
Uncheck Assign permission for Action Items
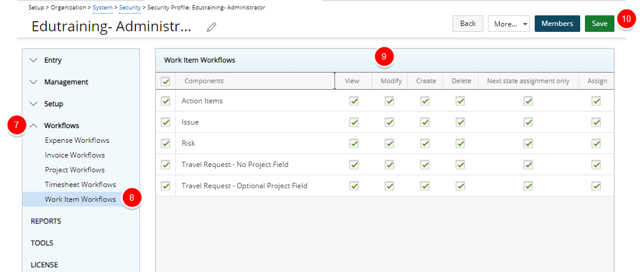596,101
